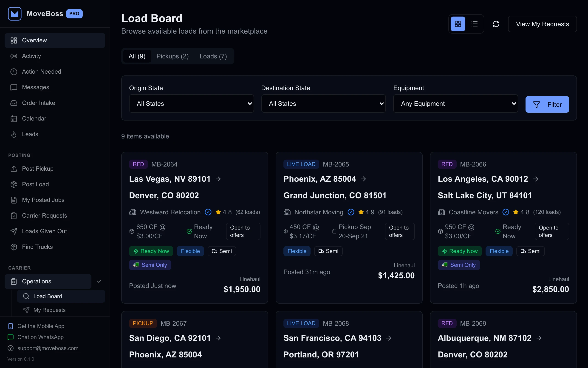The height and width of the screenshot is (368, 588).
Task: Click Get the Mobile App link
Action: pyautogui.click(x=37, y=326)
